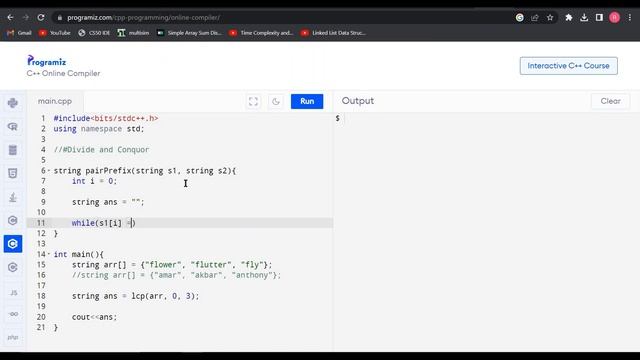Click the 'string ans = "";' line
The width and height of the screenshot is (640, 360).
tap(108, 202)
